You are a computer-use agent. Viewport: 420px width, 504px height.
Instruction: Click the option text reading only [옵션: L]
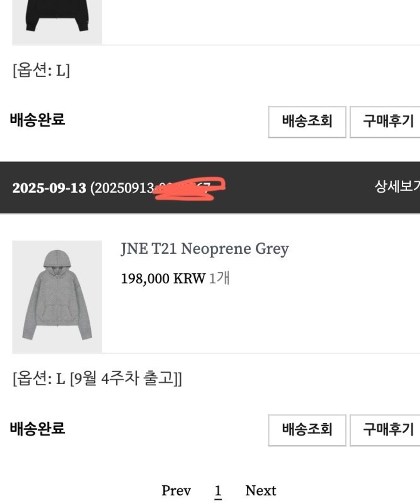(41, 70)
